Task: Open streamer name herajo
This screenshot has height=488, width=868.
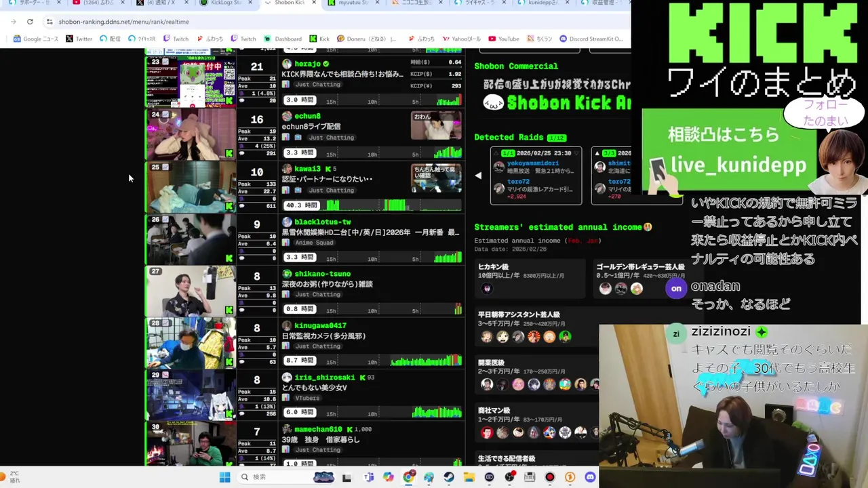Action: [x=307, y=64]
